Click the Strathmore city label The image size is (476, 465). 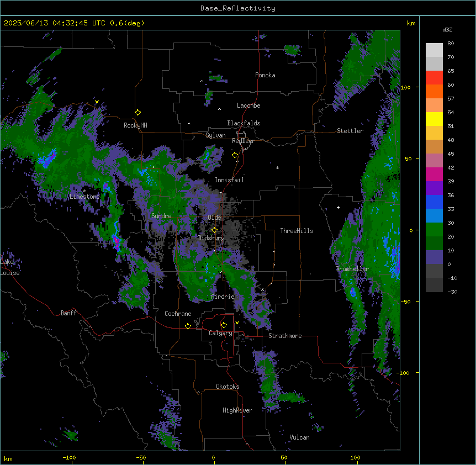tap(285, 336)
